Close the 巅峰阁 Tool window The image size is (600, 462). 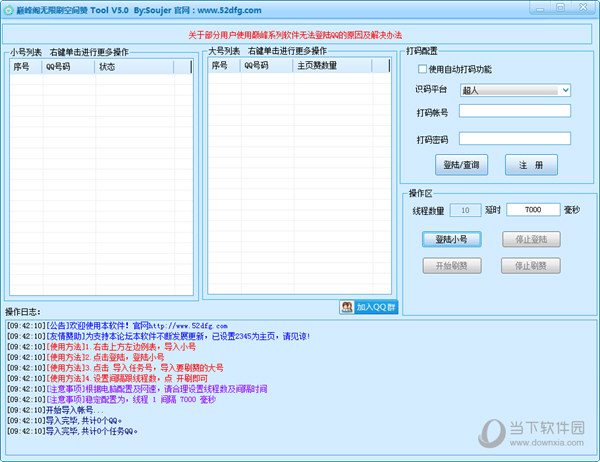583,8
